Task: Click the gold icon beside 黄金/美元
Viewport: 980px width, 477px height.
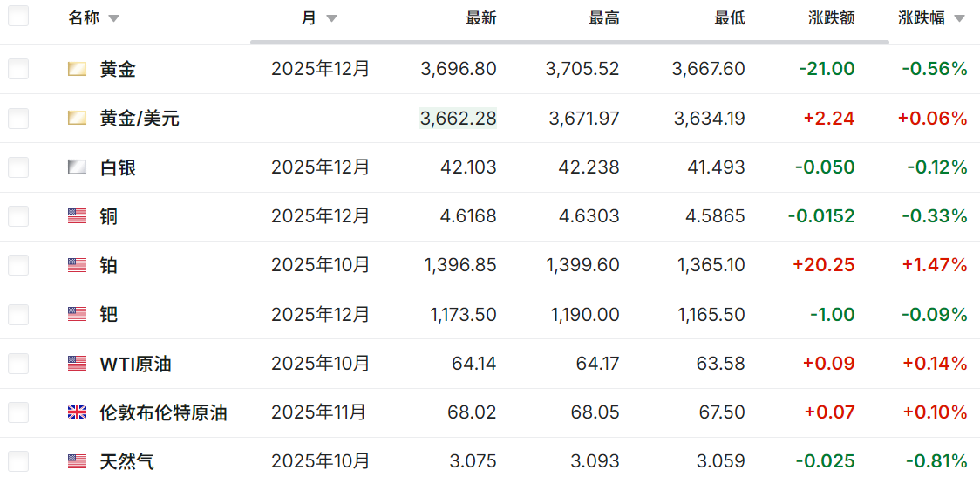Action: coord(77,118)
